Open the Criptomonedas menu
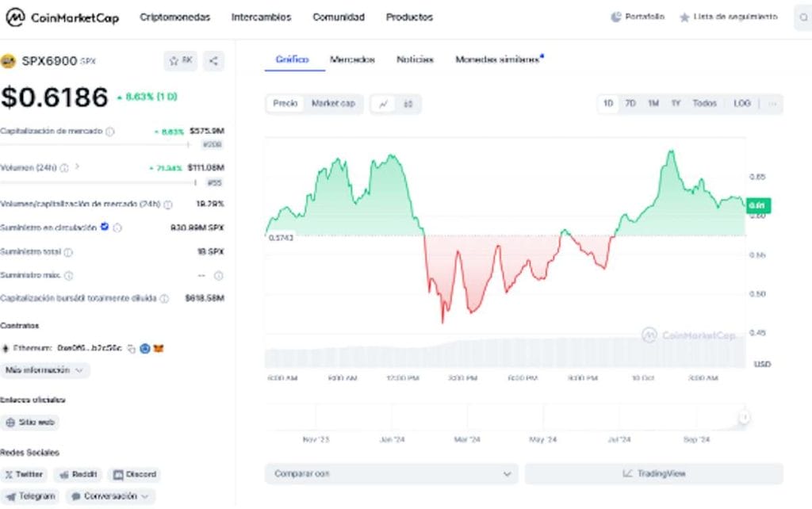 tap(175, 17)
